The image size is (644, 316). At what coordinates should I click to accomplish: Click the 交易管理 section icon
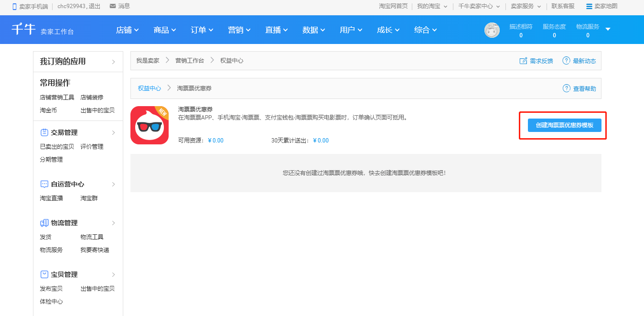[x=44, y=132]
